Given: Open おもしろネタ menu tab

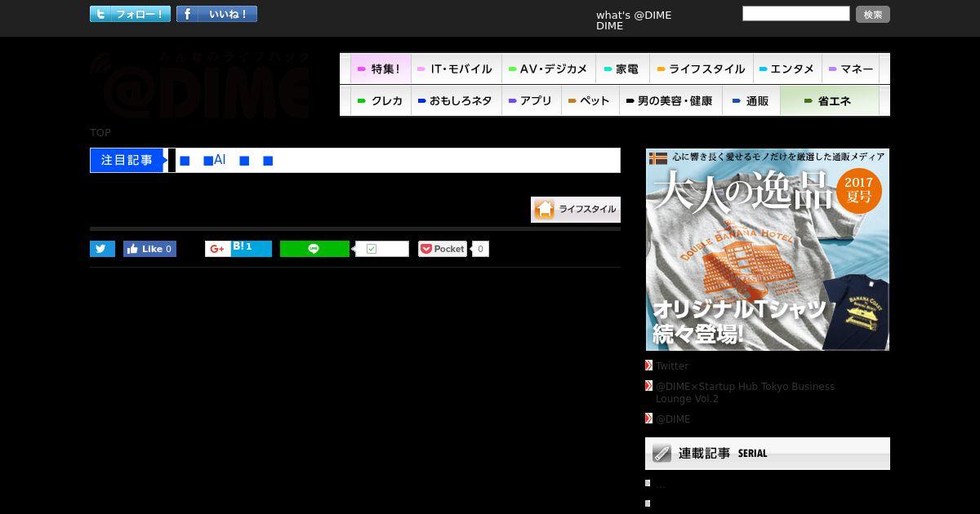Looking at the screenshot, I should coord(456,101).
